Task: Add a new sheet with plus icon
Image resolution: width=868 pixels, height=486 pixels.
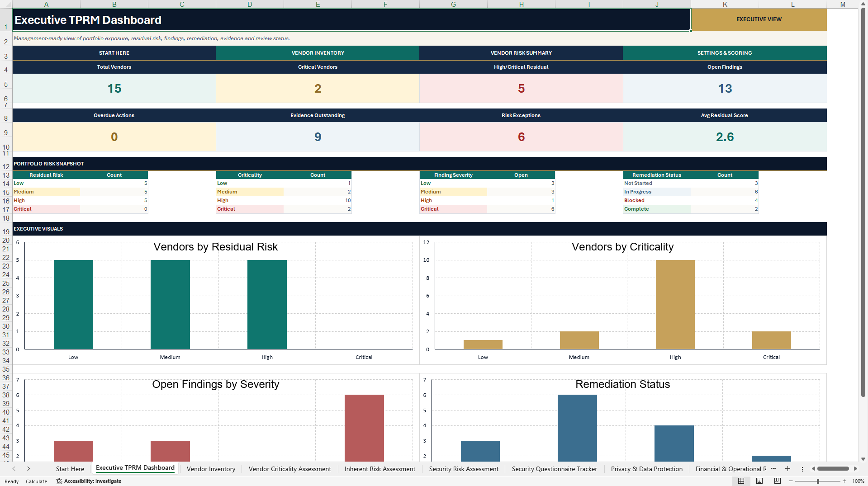Action: 787,469
